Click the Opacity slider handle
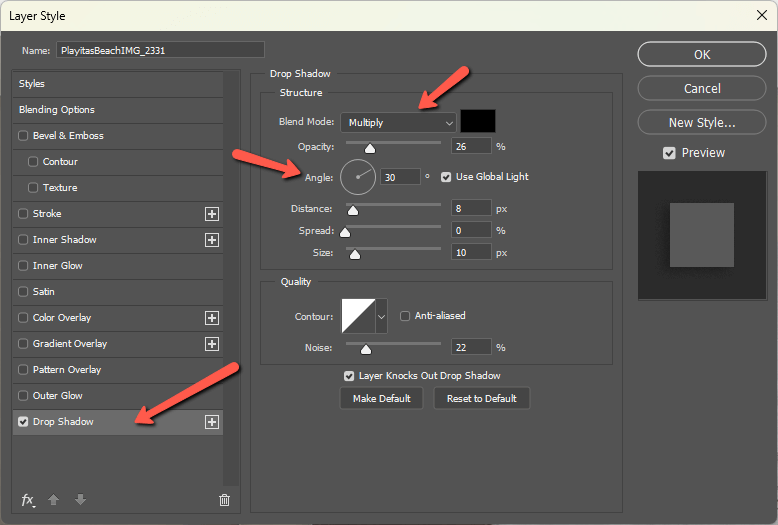Image resolution: width=778 pixels, height=525 pixels. point(370,148)
